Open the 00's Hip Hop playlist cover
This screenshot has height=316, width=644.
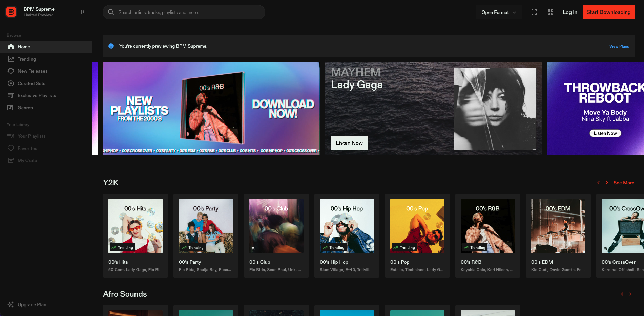point(347,226)
